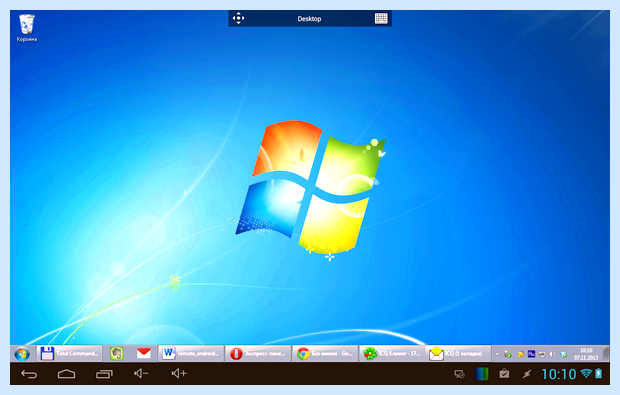
Task: Tap the lightning bolt notification icon
Action: [x=526, y=374]
